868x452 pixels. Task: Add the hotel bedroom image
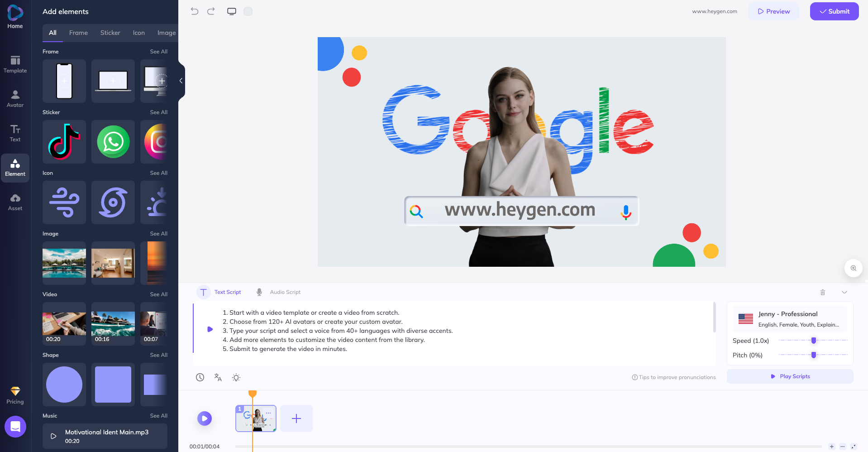113,263
